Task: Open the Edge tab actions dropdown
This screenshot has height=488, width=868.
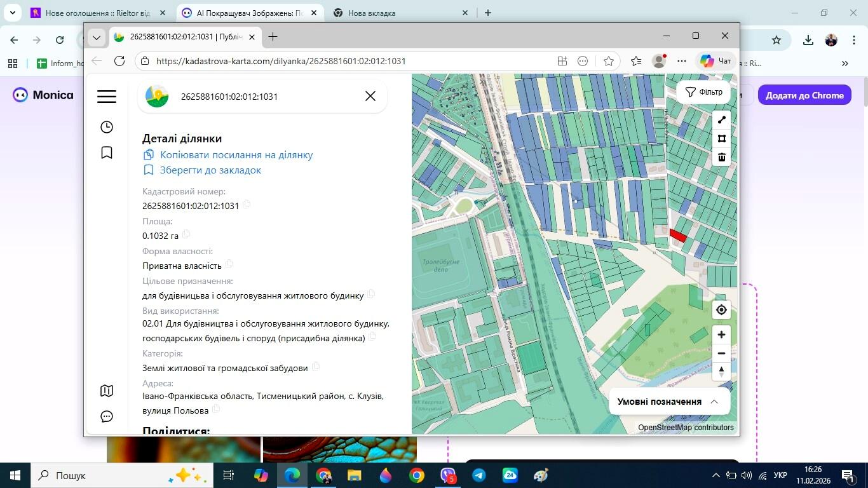Action: point(97,37)
